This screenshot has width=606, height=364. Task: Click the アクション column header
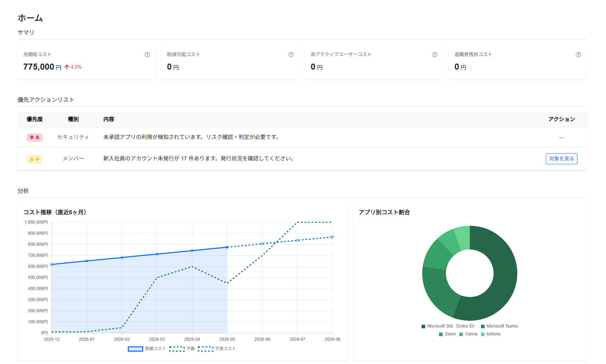562,119
